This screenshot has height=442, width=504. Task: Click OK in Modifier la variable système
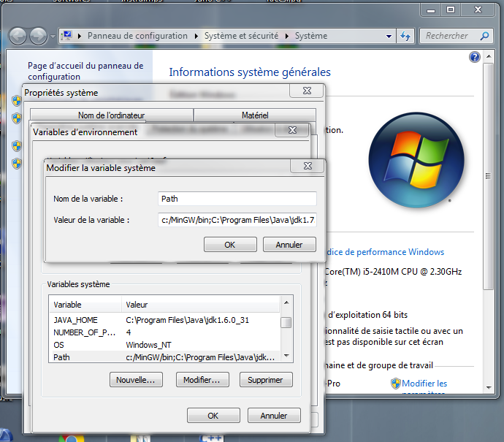point(230,245)
